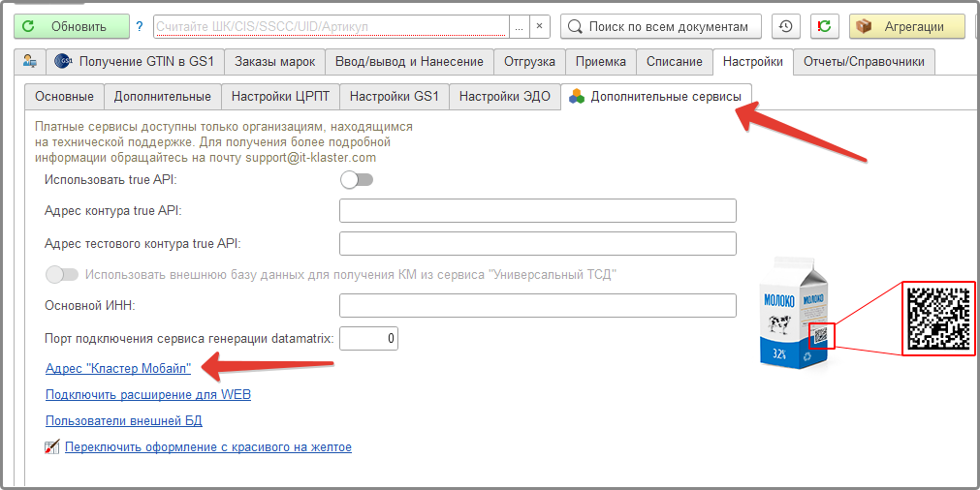Click Переключить оформление с красивого на желтое

coord(208,447)
